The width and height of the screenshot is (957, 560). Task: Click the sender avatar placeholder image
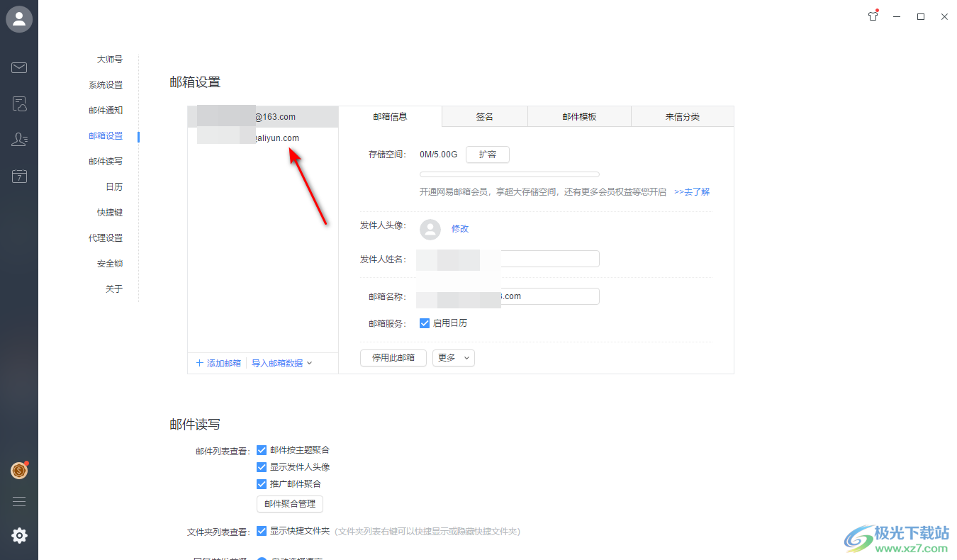(x=430, y=229)
